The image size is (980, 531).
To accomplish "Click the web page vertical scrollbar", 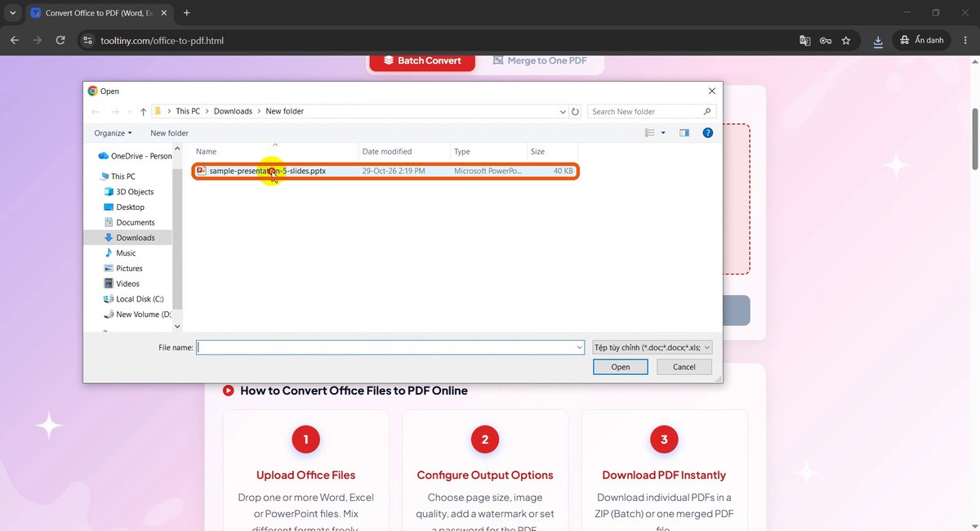I will click(x=974, y=139).
